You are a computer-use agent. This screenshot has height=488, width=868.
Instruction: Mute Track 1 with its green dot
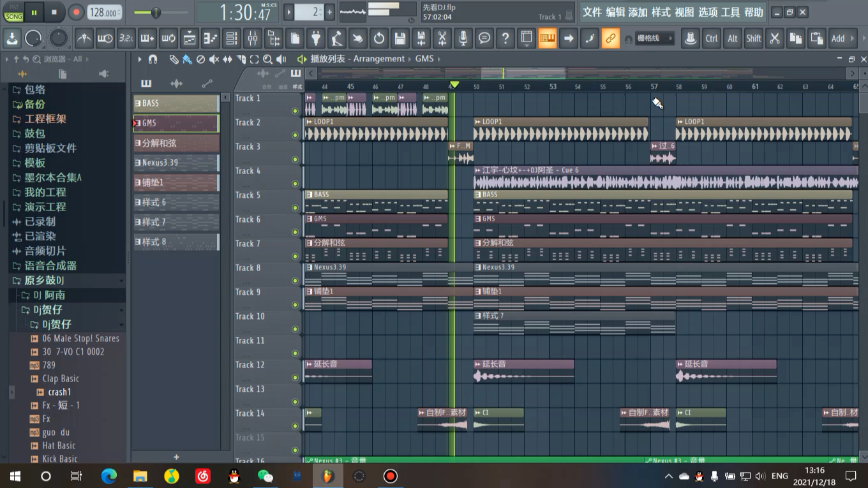point(295,111)
